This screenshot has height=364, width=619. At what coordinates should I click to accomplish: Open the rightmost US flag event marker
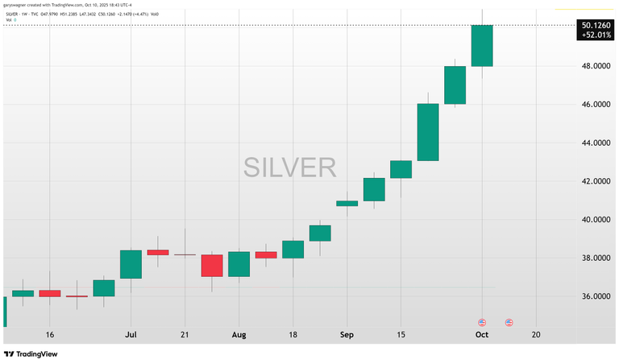pos(509,322)
